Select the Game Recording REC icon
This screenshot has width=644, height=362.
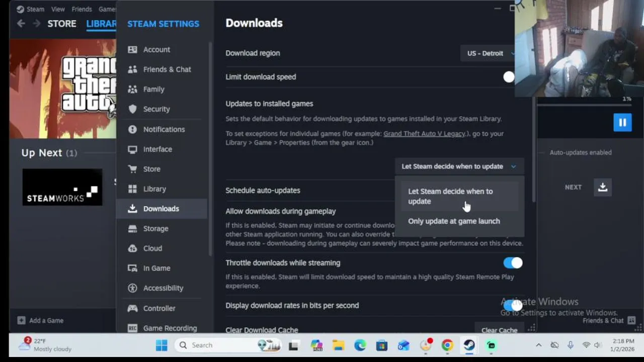point(132,328)
